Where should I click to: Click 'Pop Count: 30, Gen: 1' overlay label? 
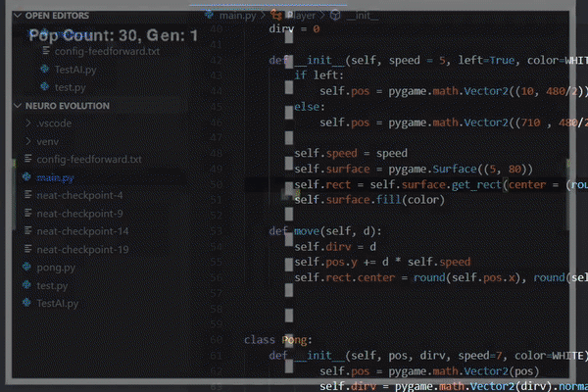coord(114,35)
